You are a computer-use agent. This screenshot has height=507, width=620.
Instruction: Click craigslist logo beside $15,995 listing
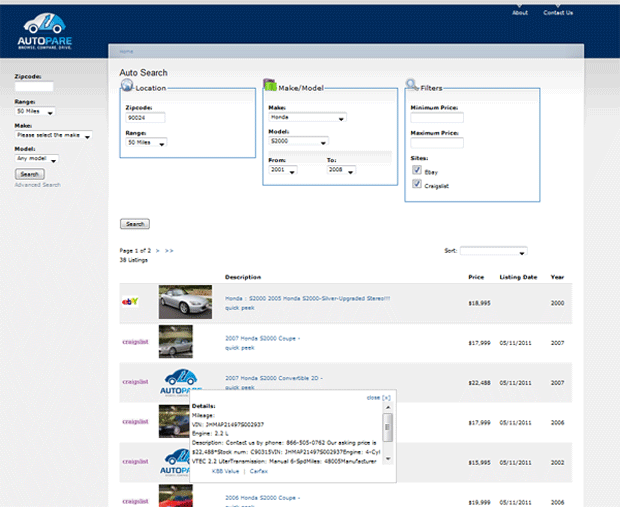135,462
